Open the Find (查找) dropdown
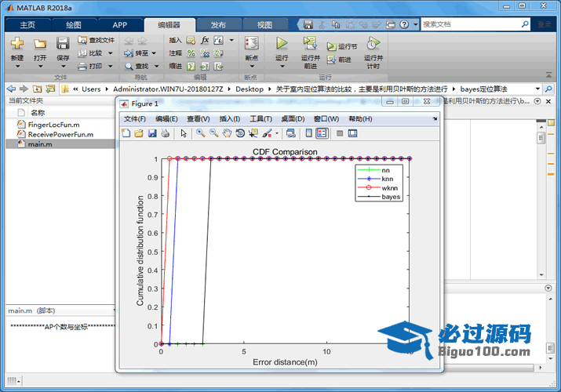Viewport: 561px width, 392px height. click(157, 66)
